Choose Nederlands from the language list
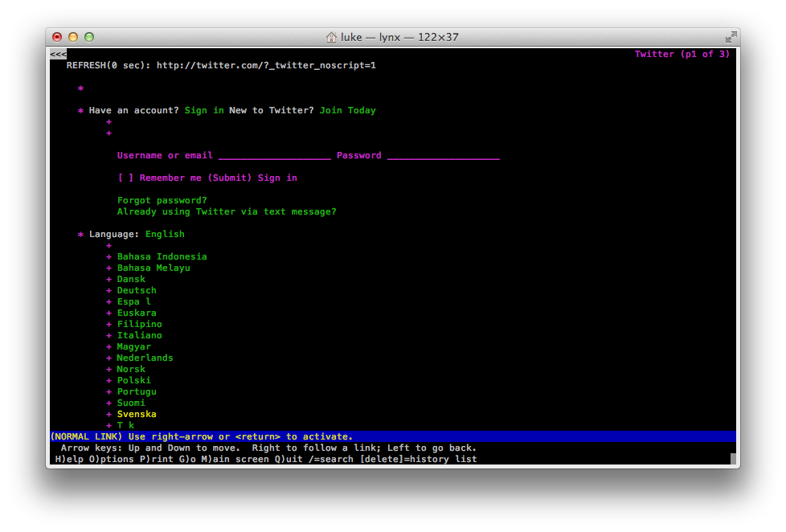 [x=145, y=358]
